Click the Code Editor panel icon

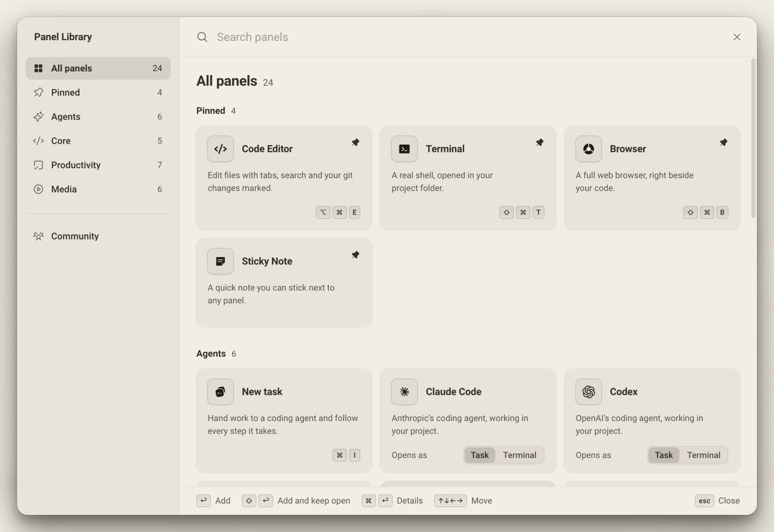point(220,149)
